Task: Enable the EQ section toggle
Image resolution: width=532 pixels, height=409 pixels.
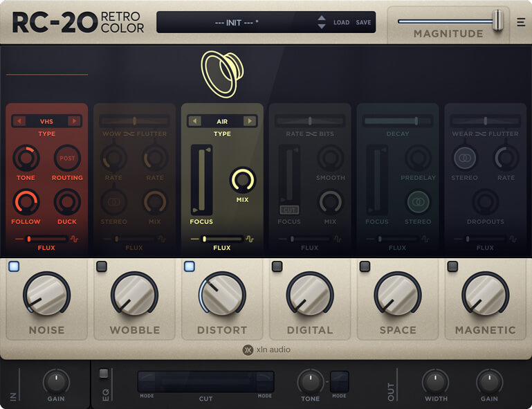Action: click(x=104, y=374)
